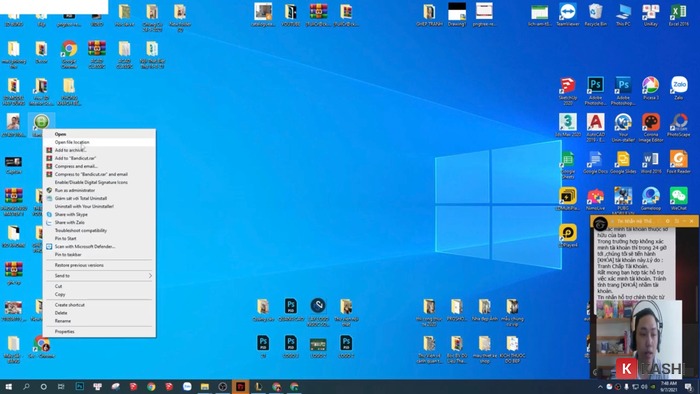This screenshot has width=700, height=394.
Task: Select the Zalo desktop shortcut
Action: coord(678,88)
